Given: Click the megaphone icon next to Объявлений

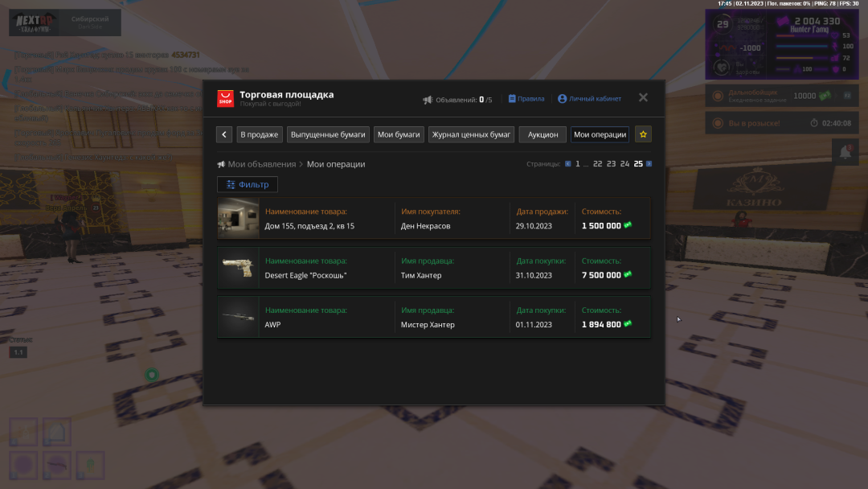Looking at the screenshot, I should 428,100.
